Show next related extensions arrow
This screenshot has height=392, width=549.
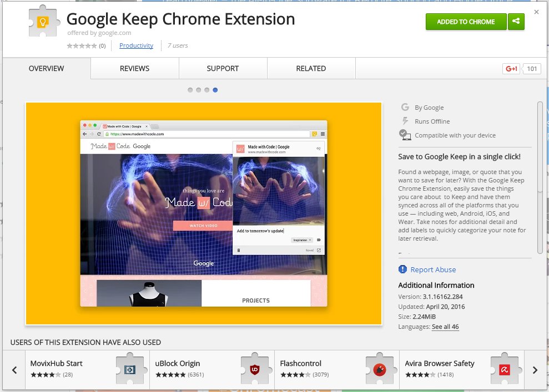click(535, 370)
